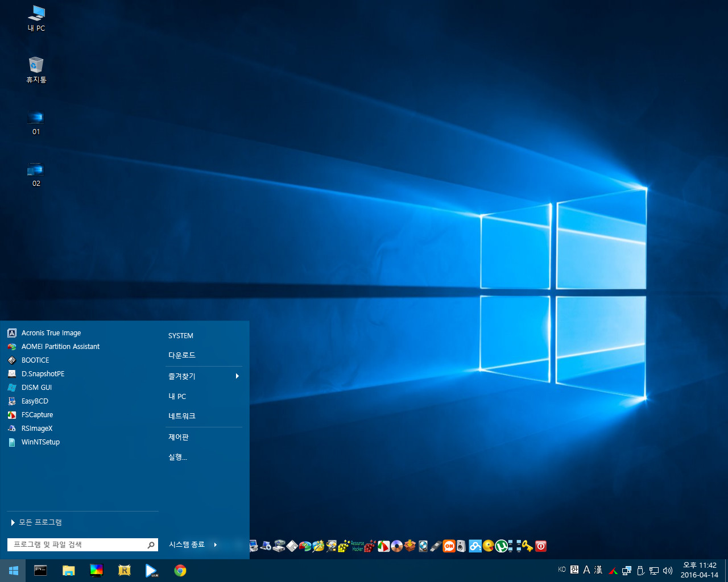Select the 01 desktop shortcut
The width and height of the screenshot is (728, 582).
[36, 122]
